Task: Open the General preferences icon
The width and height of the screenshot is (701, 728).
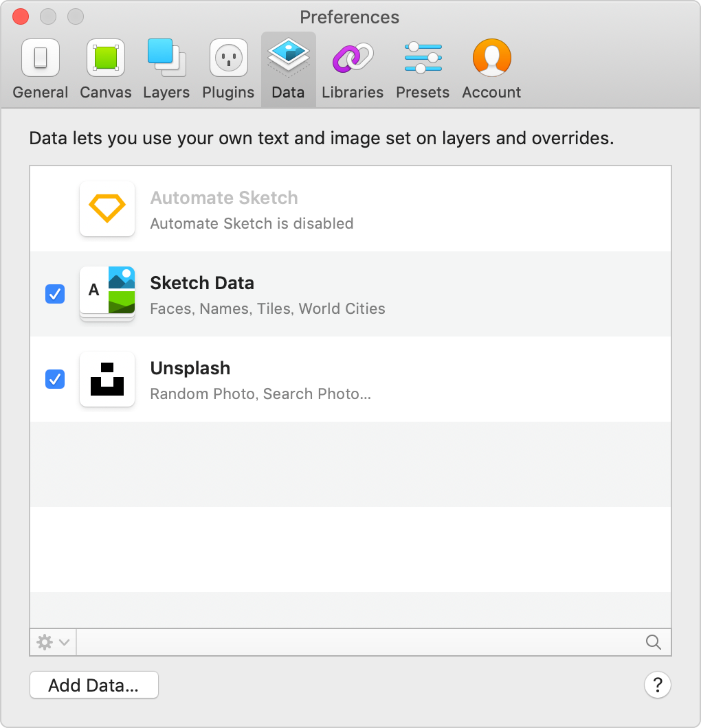Action: 41,58
